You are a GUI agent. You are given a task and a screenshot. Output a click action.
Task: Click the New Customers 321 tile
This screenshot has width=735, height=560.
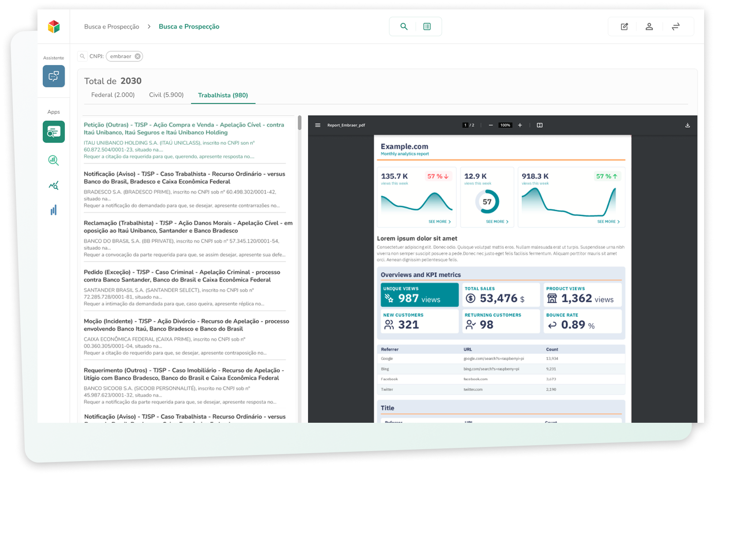point(419,321)
